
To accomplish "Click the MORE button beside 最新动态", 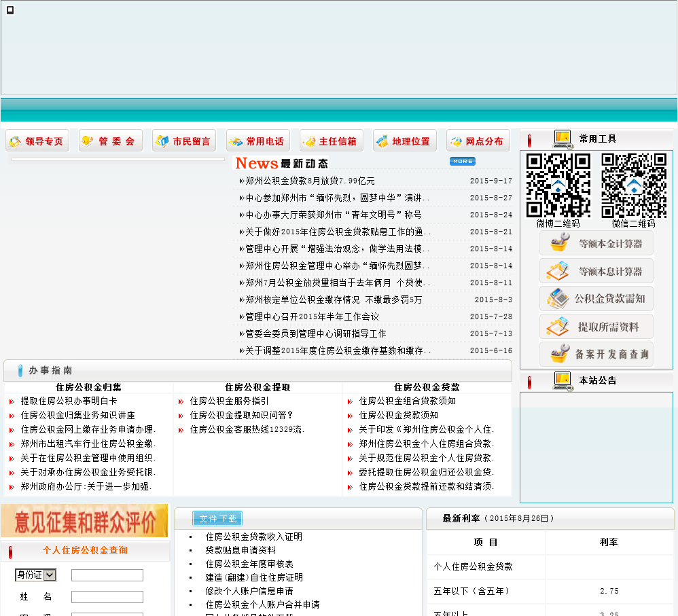I will 462,162.
